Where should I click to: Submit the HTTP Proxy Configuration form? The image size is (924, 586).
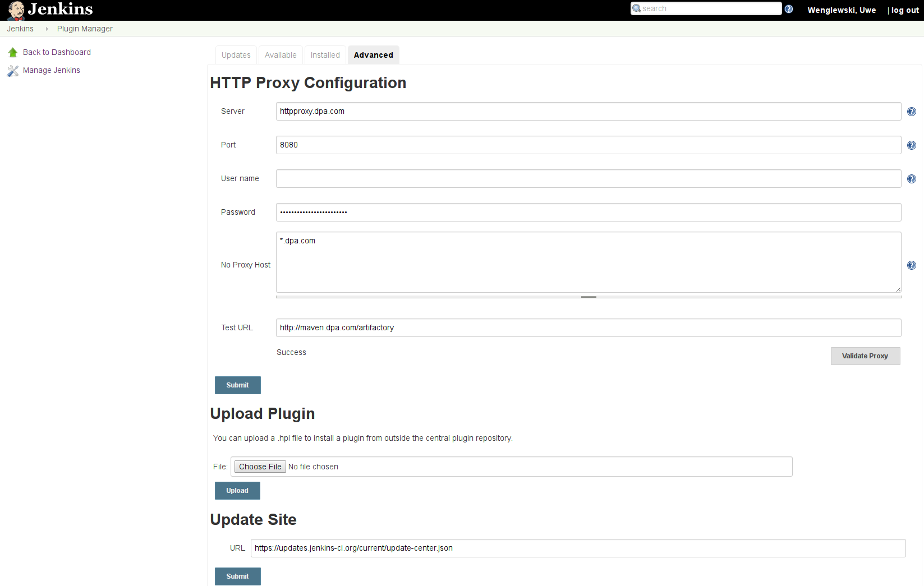[x=237, y=385]
